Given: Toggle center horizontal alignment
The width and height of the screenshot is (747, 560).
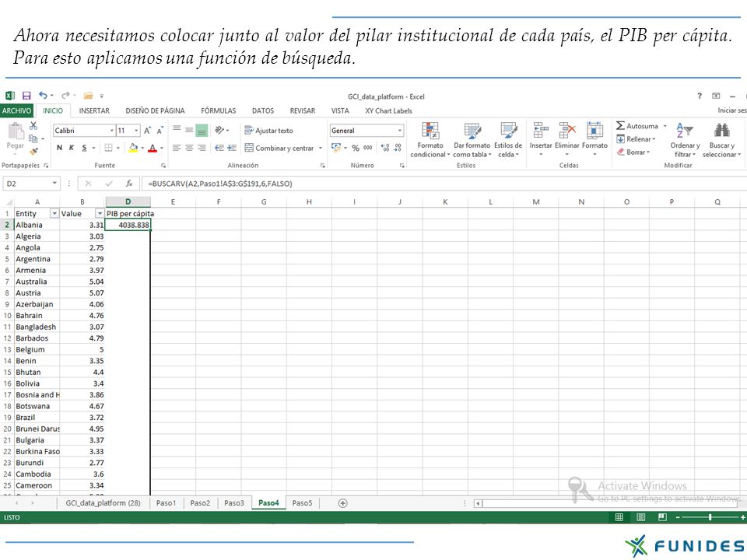Looking at the screenshot, I should (x=189, y=148).
